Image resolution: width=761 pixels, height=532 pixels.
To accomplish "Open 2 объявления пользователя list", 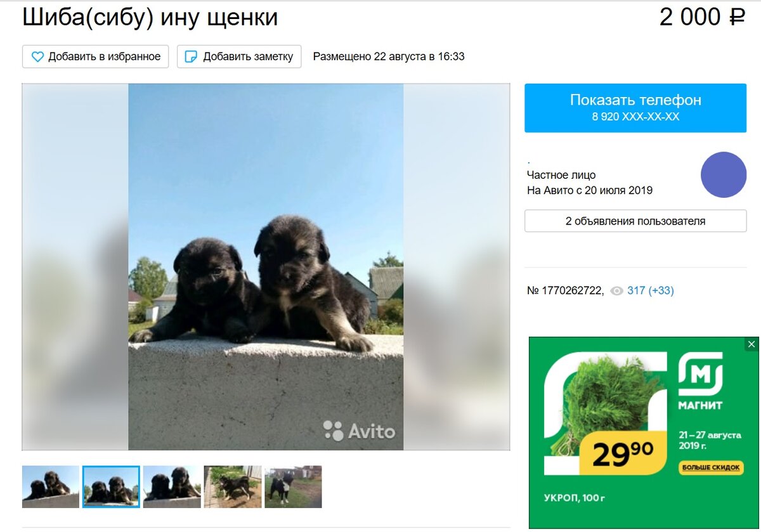I will tap(635, 221).
